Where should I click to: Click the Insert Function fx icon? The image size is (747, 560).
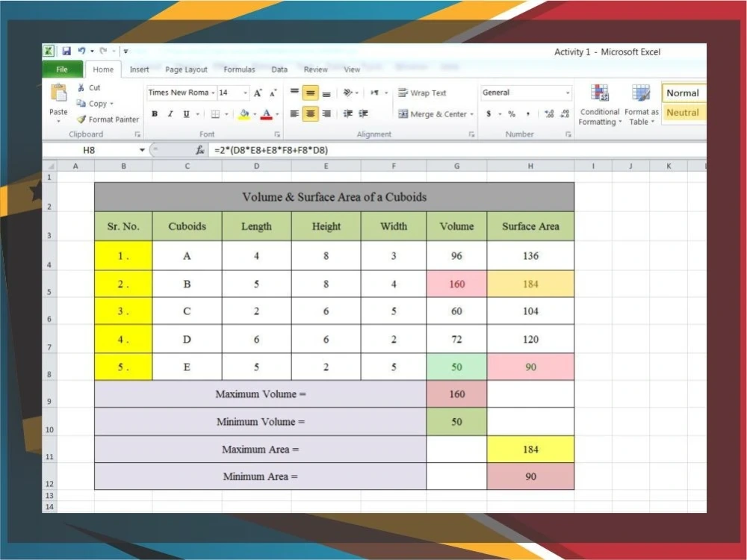[x=200, y=150]
